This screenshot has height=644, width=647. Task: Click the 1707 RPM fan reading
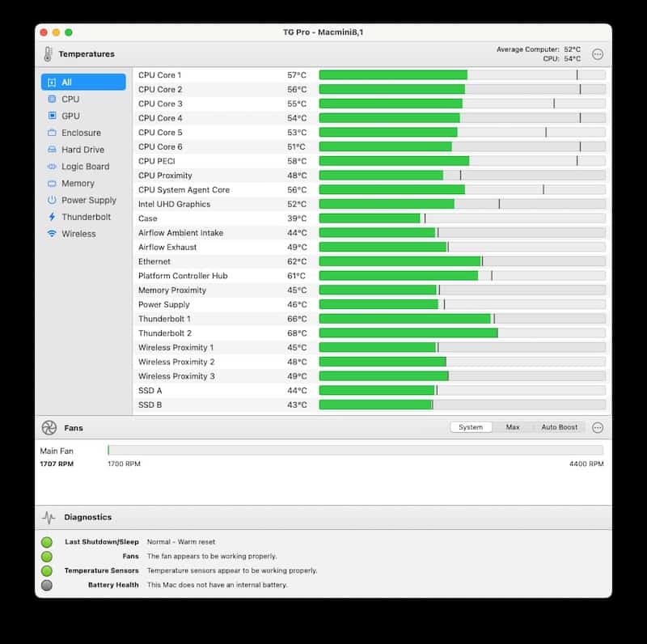point(57,464)
